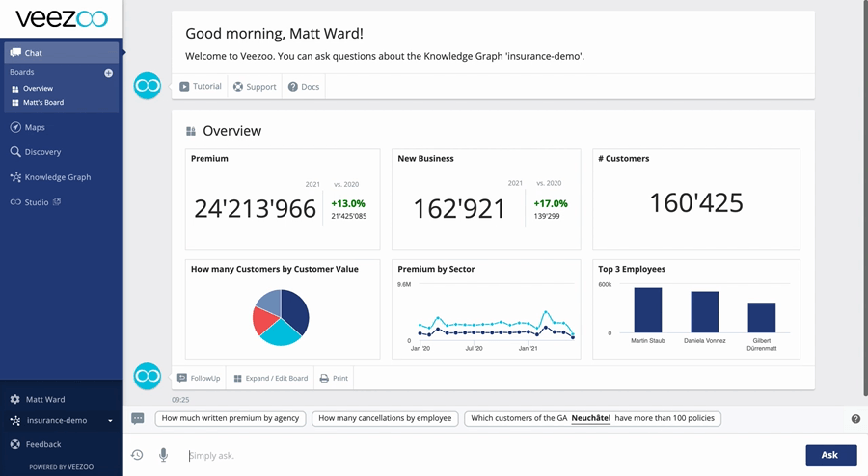
Task: Click the suggestions chat bubble icon
Action: 138,419
